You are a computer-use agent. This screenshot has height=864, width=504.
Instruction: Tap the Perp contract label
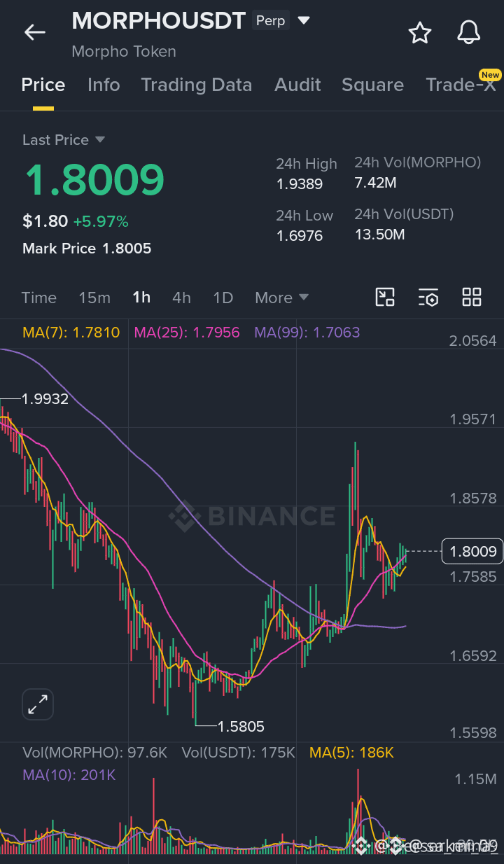coord(270,21)
